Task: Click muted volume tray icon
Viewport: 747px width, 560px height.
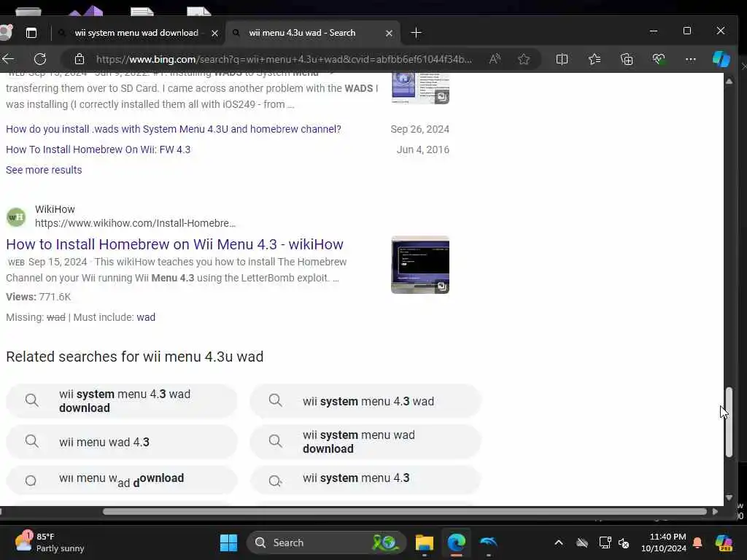Action: click(x=624, y=542)
